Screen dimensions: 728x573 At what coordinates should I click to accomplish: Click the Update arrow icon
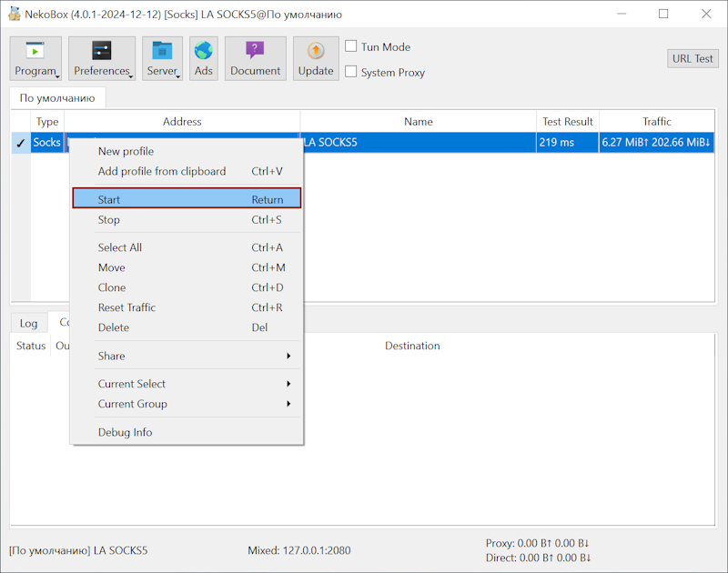tap(315, 52)
